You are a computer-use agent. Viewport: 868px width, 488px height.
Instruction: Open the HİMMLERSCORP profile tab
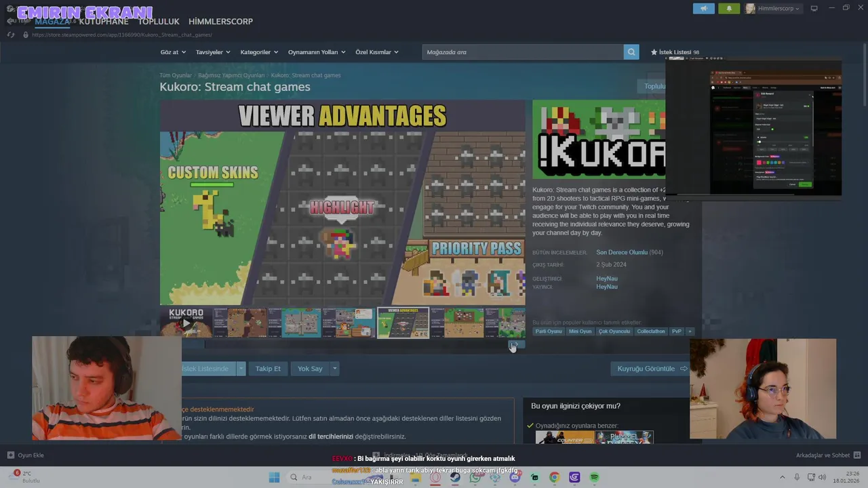(220, 22)
